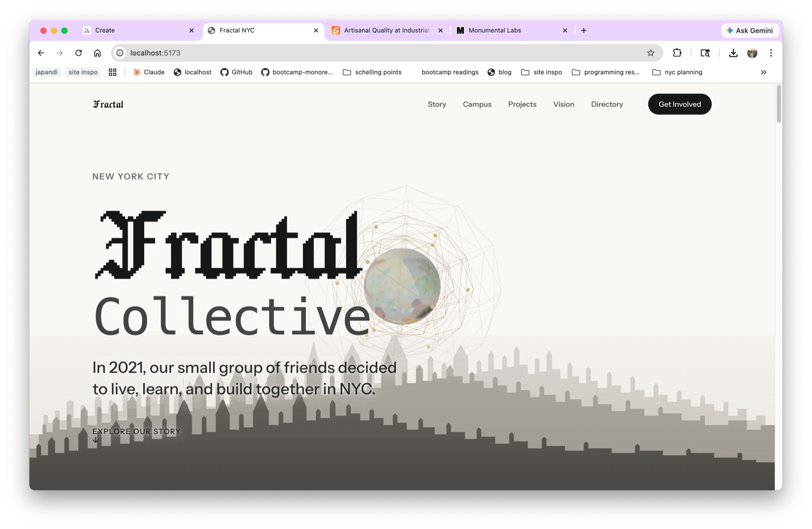Select the back navigation arrow

tap(41, 53)
